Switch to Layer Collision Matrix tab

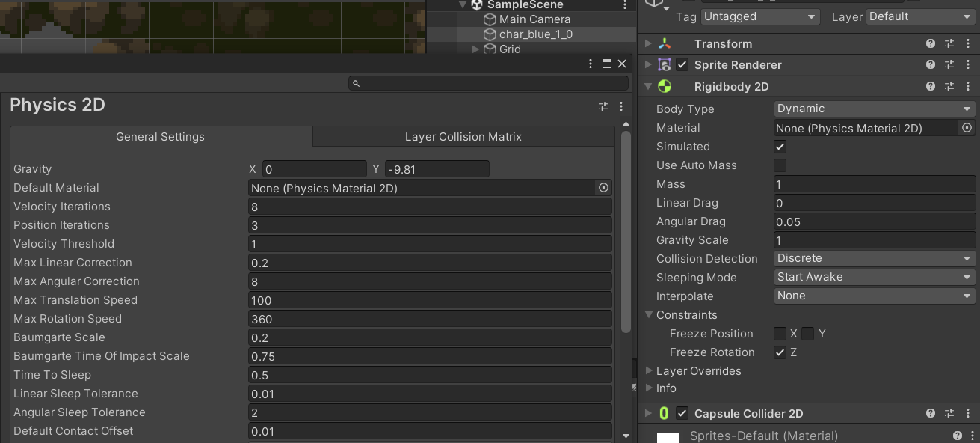[x=463, y=137]
